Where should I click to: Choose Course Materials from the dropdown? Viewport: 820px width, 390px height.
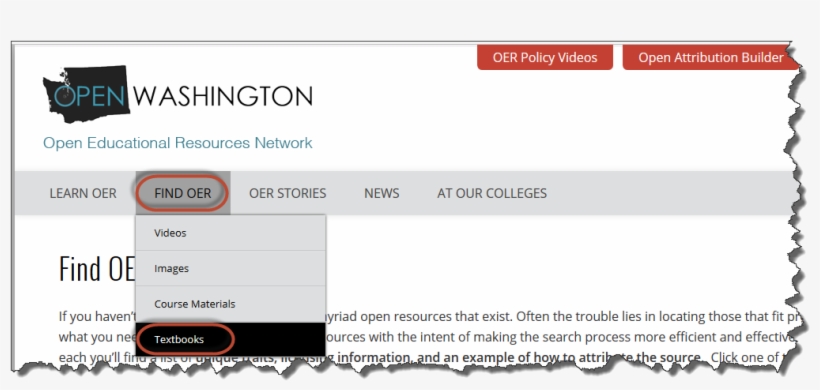231,304
